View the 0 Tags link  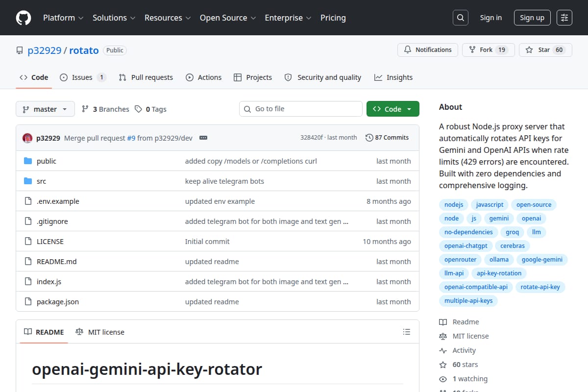(x=151, y=109)
